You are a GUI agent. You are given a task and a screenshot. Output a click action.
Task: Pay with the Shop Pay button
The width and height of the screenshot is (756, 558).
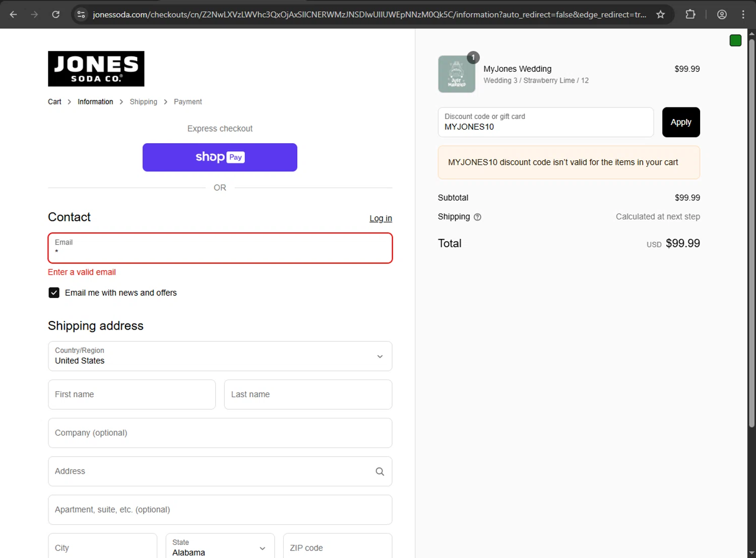click(x=220, y=157)
